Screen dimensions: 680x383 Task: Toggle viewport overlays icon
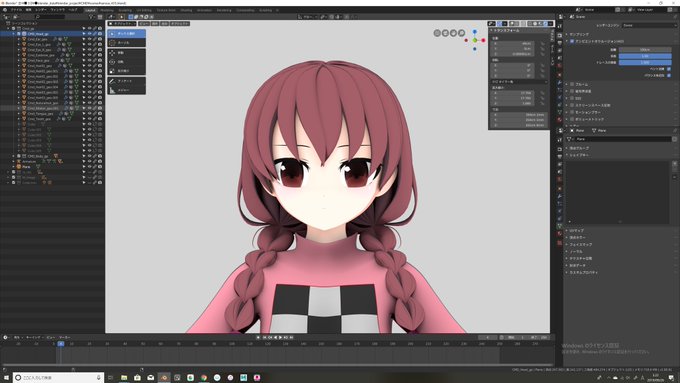pos(512,23)
